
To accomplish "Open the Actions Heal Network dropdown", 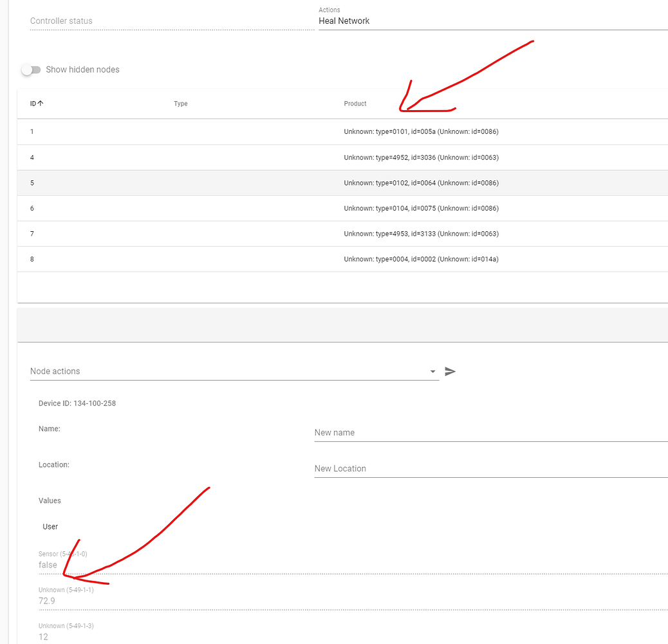I will coord(492,21).
